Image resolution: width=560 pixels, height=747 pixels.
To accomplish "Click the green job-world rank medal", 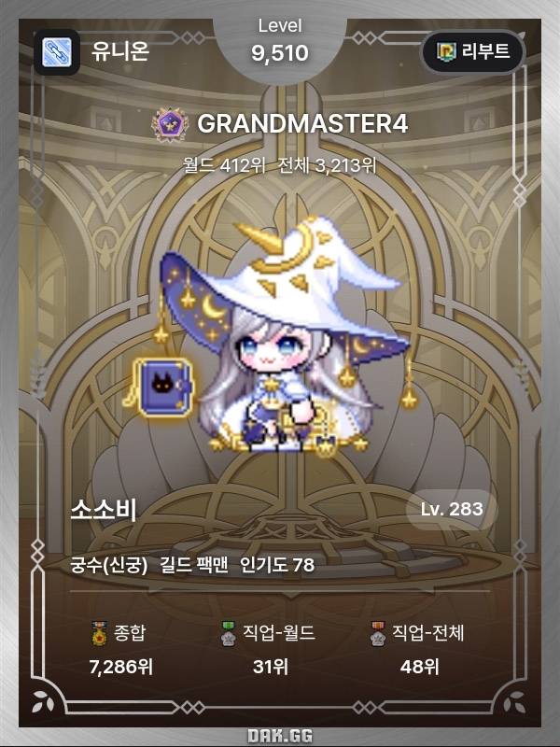I will pyautogui.click(x=229, y=634).
